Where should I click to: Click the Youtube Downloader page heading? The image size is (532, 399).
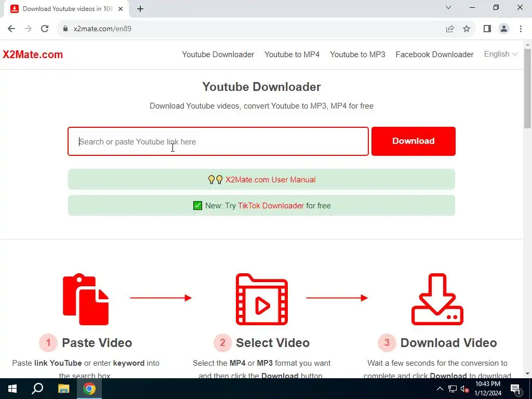(262, 87)
